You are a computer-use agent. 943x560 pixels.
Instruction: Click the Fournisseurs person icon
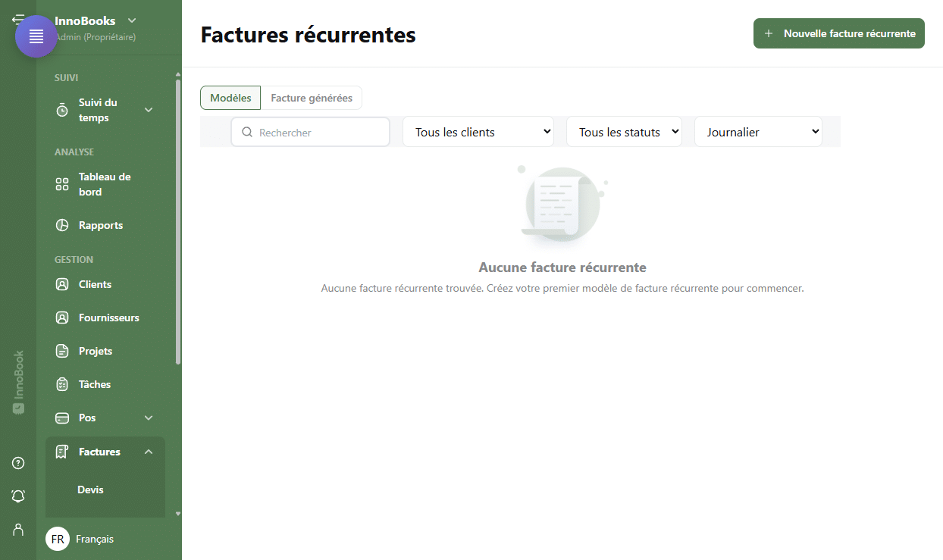pos(62,318)
